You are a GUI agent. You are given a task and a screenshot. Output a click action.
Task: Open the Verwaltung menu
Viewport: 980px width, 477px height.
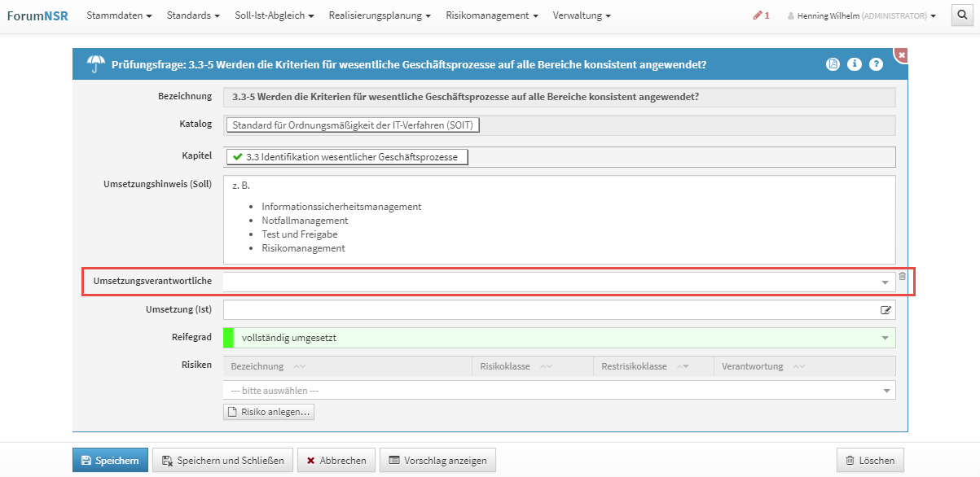click(x=582, y=15)
